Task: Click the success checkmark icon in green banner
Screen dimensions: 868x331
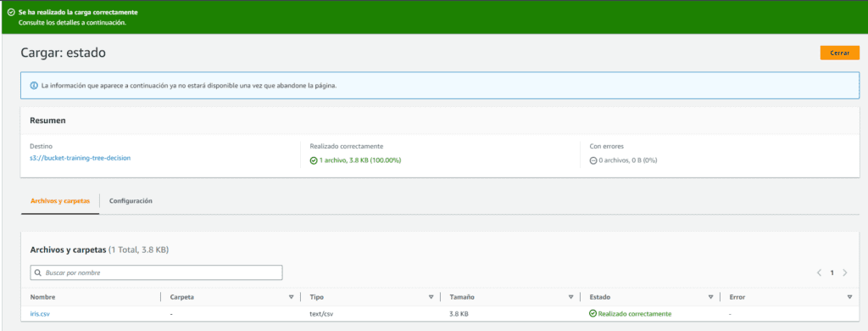Action: pyautogui.click(x=11, y=12)
